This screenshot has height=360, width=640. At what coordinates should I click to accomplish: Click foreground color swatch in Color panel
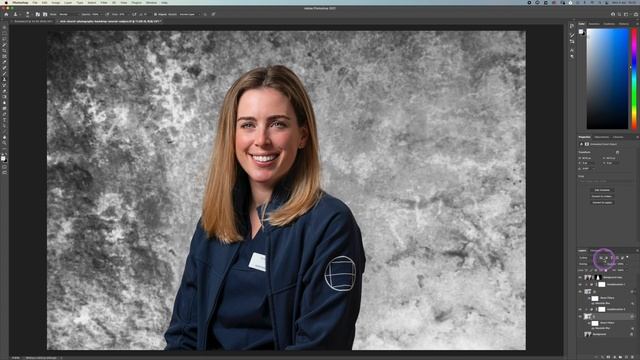(x=581, y=32)
